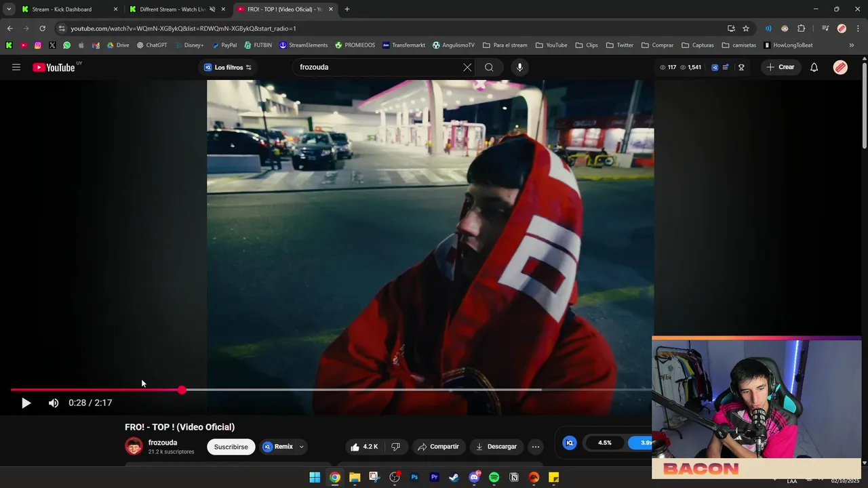Go to YouTube home via logo

pos(54,67)
